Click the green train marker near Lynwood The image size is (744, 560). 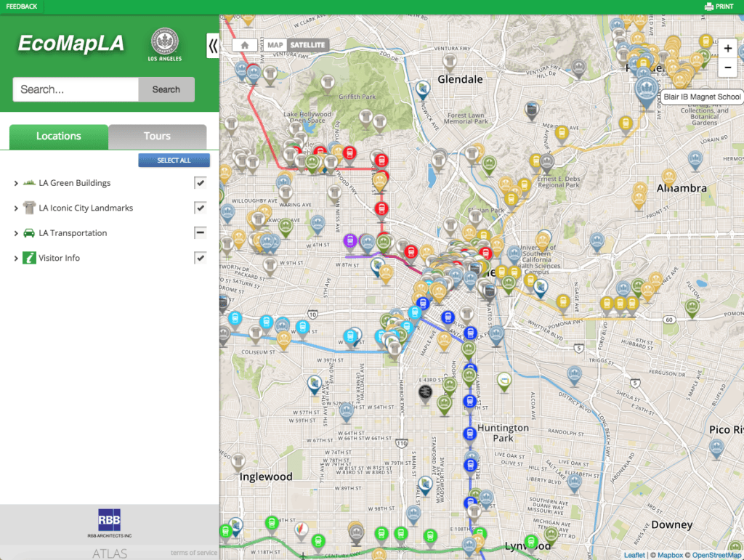(531, 540)
